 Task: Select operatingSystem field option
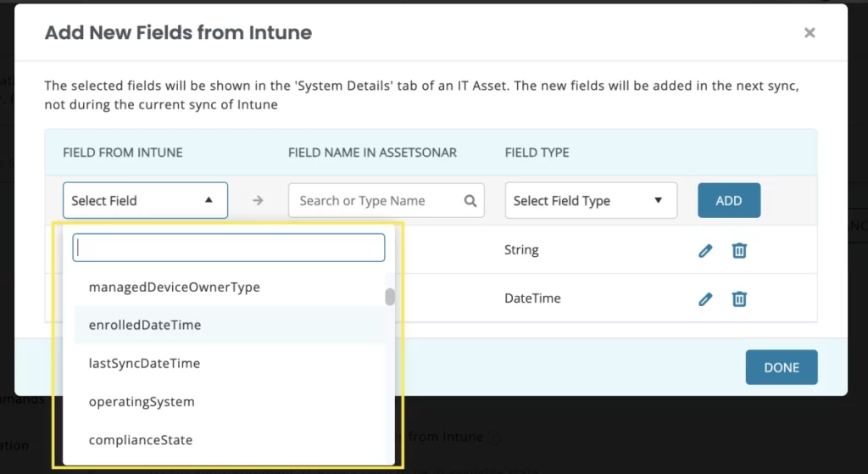[142, 402]
